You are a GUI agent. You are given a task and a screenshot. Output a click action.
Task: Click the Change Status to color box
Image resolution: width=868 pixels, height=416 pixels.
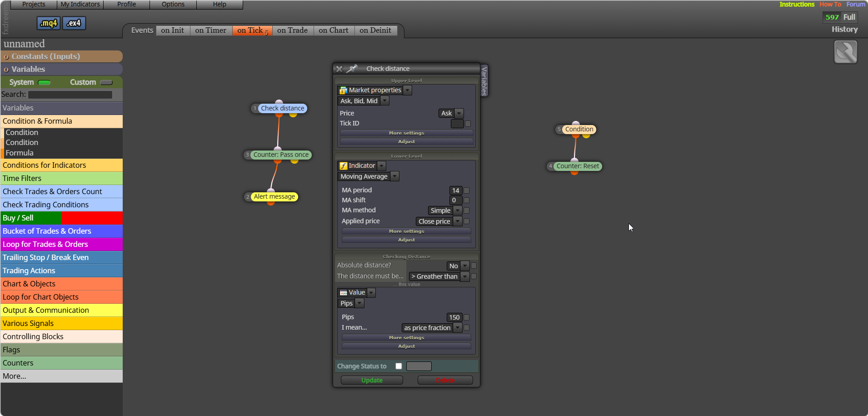coord(419,366)
